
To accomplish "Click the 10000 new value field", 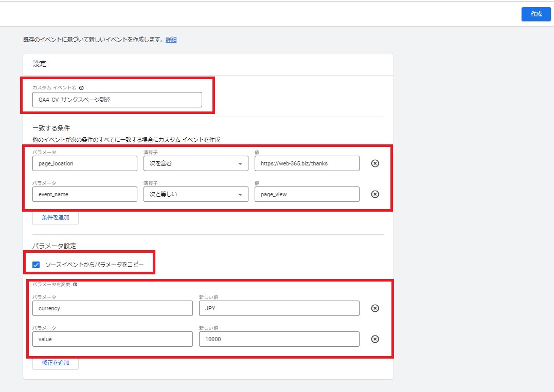I will (279, 339).
